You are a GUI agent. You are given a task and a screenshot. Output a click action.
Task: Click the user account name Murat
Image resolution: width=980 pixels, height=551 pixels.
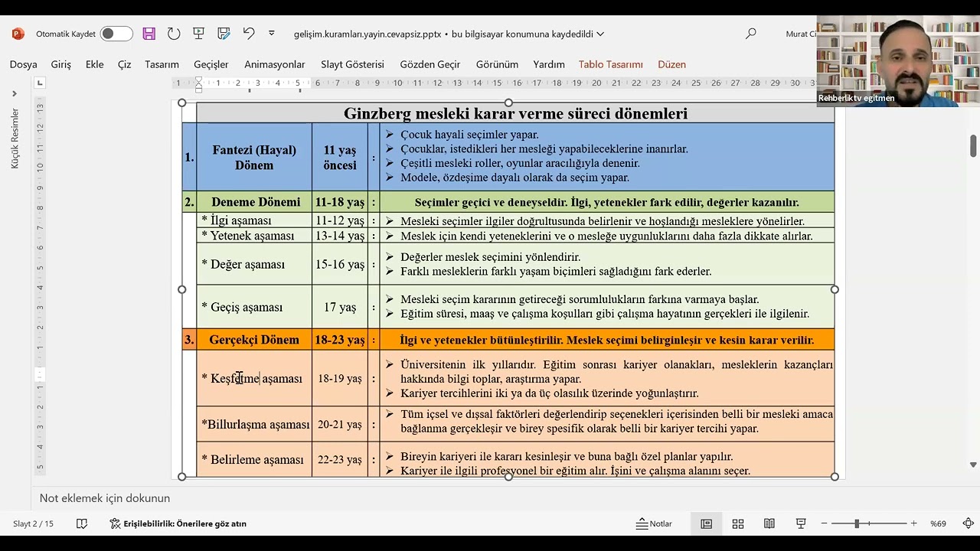pos(800,34)
